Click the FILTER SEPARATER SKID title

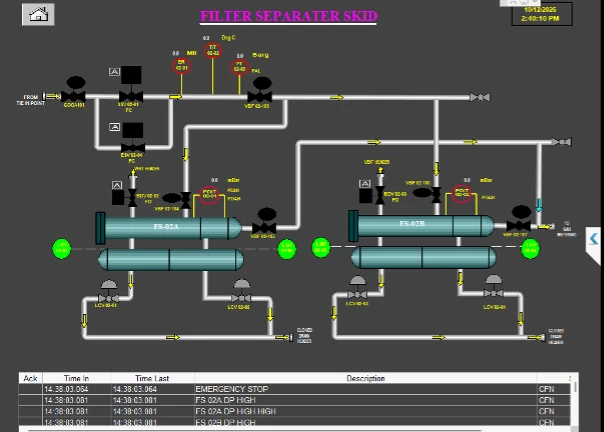point(288,16)
